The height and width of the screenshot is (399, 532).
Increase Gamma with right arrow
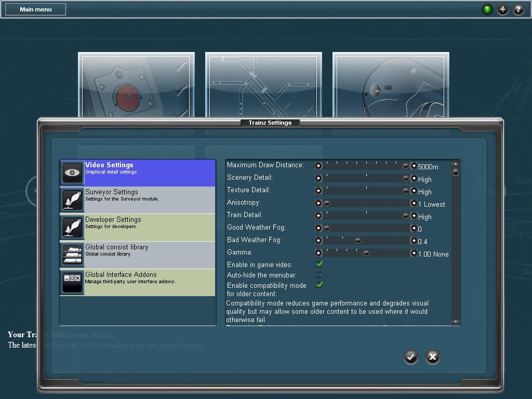point(414,253)
